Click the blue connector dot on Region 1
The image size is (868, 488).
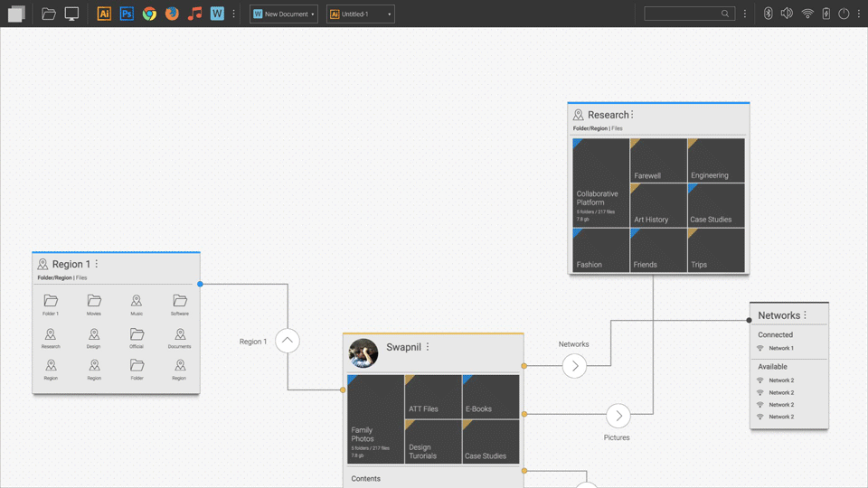click(x=201, y=284)
